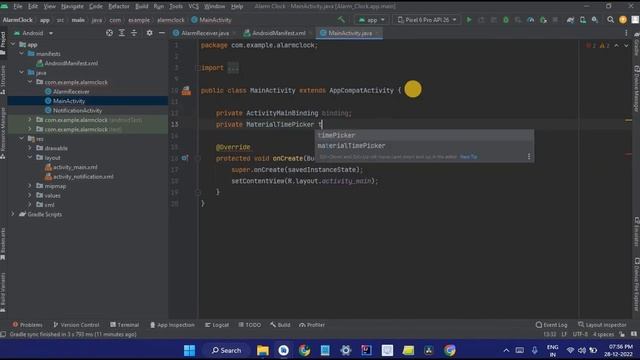Click the green Debug app bug icon
The width and height of the screenshot is (640, 360).
[506, 20]
